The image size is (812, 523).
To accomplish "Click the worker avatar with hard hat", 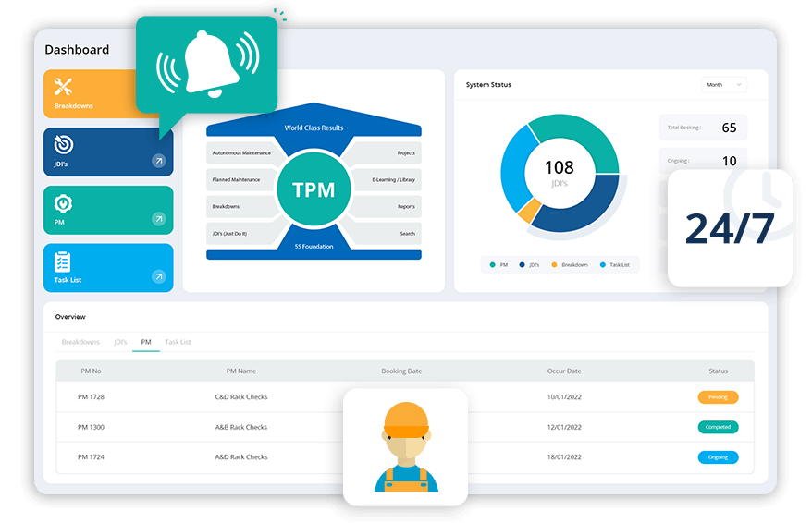I will pos(405,446).
